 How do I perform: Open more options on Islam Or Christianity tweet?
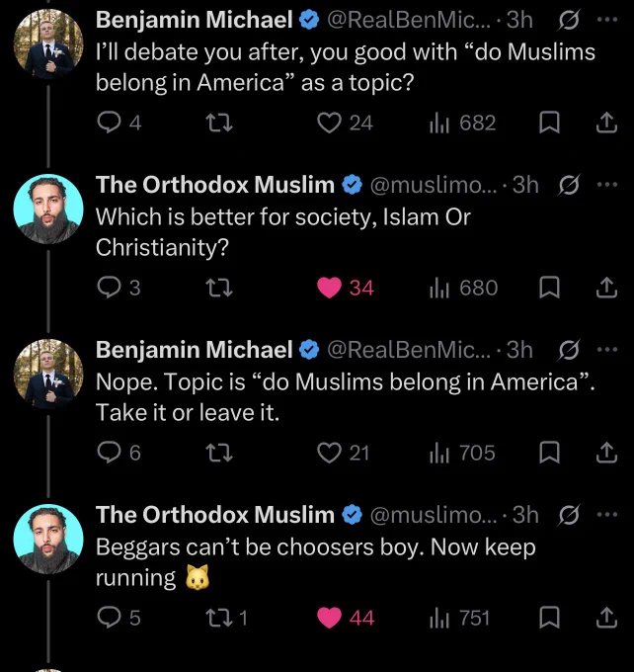[x=607, y=185]
